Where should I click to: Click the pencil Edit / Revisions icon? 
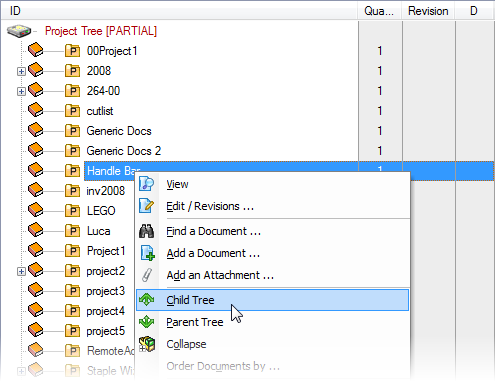click(x=146, y=206)
